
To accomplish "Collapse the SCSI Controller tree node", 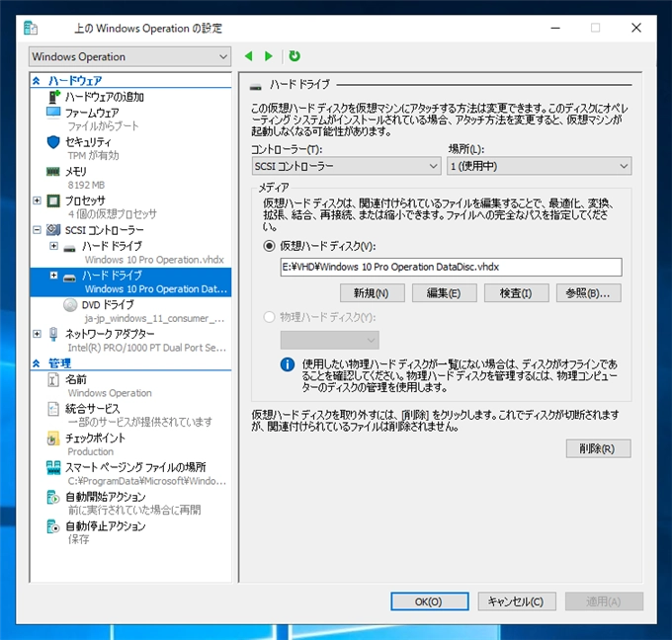I will [37, 230].
